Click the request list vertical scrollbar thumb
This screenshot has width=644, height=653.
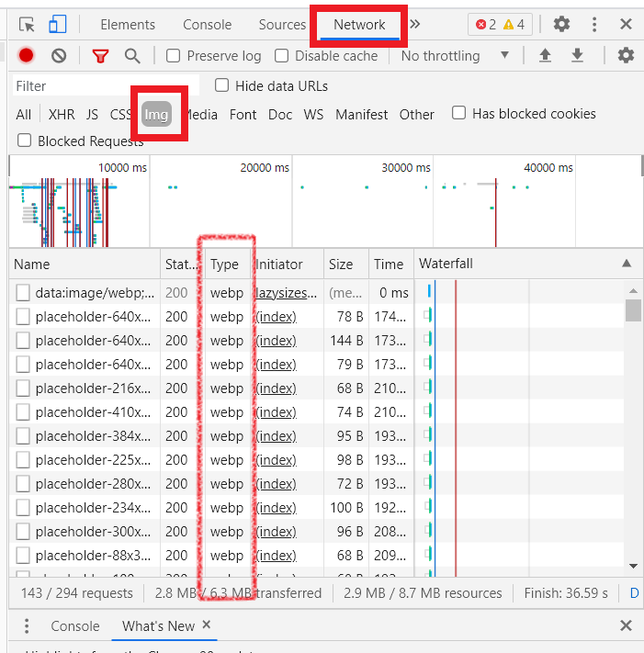click(633, 310)
